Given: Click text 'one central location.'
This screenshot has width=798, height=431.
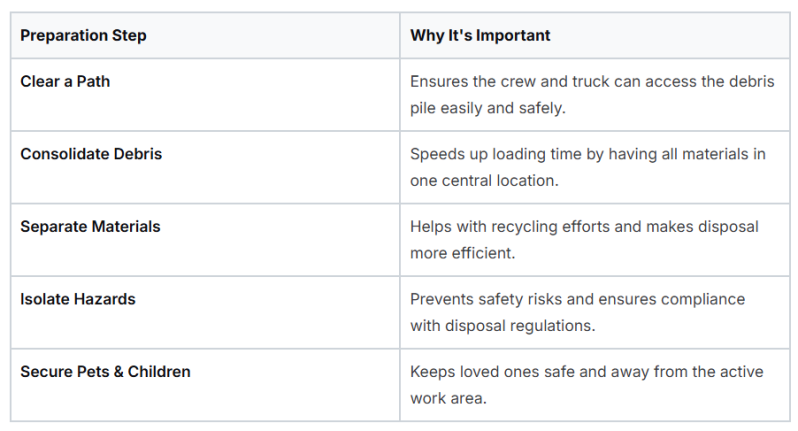Looking at the screenshot, I should pyautogui.click(x=484, y=181).
